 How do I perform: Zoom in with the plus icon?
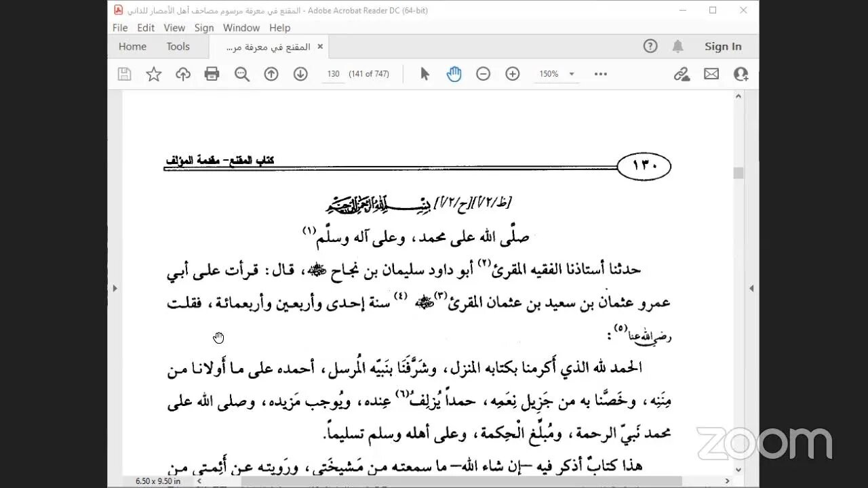coord(513,74)
